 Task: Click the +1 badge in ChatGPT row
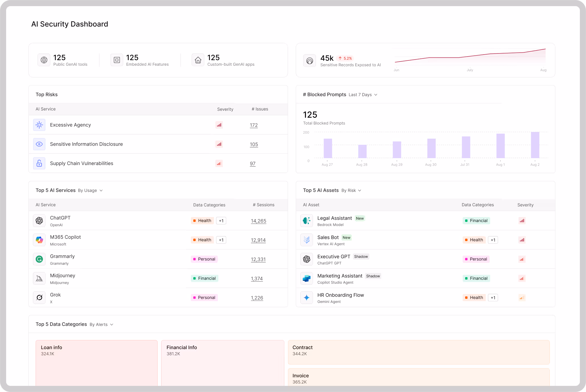(x=221, y=221)
